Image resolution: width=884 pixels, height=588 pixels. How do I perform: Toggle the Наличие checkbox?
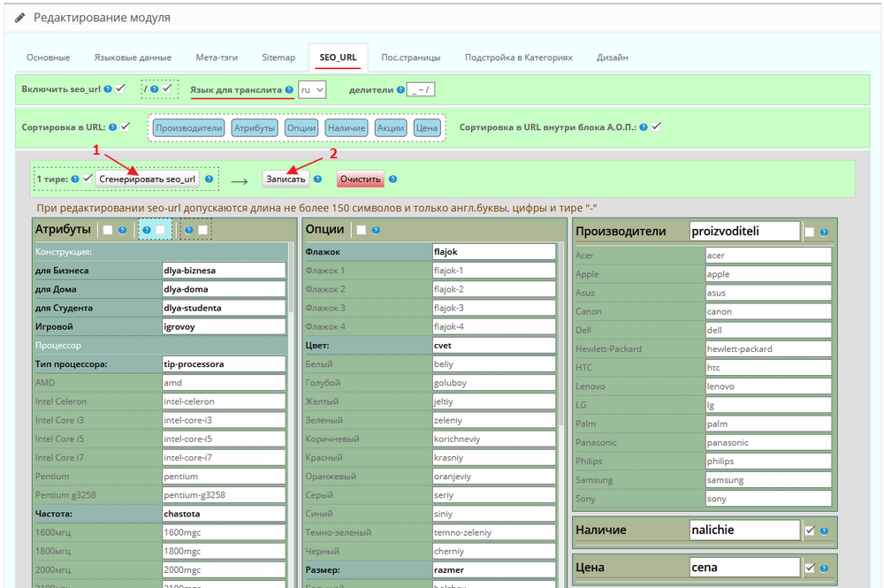click(810, 531)
